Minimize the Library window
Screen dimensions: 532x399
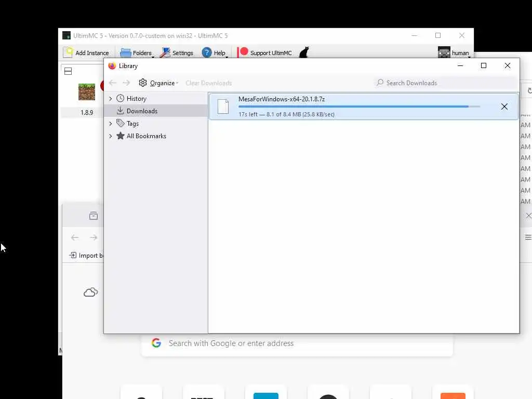click(x=460, y=65)
